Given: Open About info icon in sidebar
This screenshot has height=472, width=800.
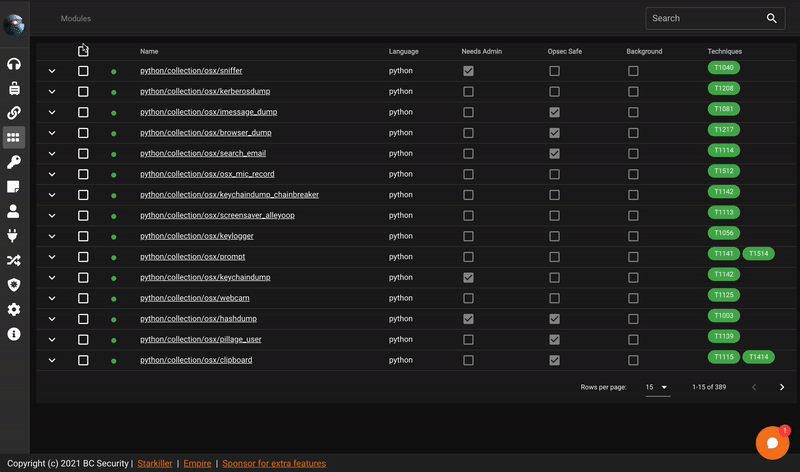Looking at the screenshot, I should click(x=14, y=334).
